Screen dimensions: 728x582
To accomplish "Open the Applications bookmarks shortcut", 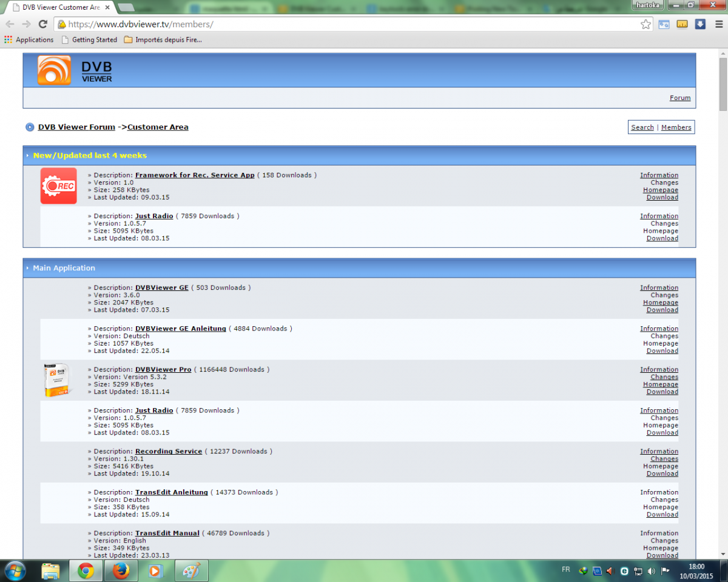I will tap(29, 40).
